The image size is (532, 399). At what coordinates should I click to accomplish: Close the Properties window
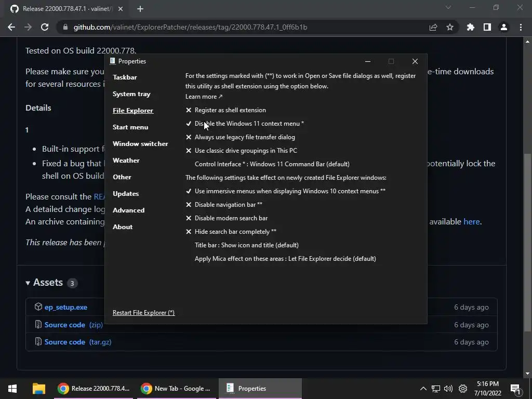click(415, 61)
